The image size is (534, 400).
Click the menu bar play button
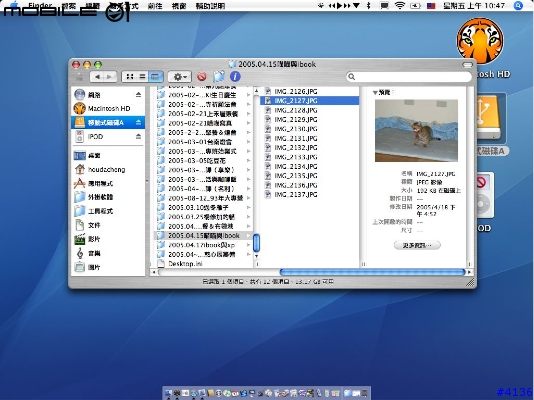pos(339,5)
